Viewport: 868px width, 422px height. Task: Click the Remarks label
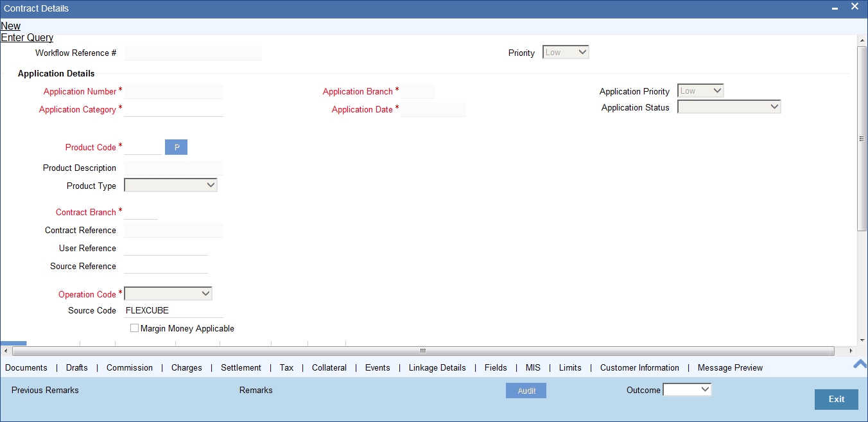pos(256,390)
